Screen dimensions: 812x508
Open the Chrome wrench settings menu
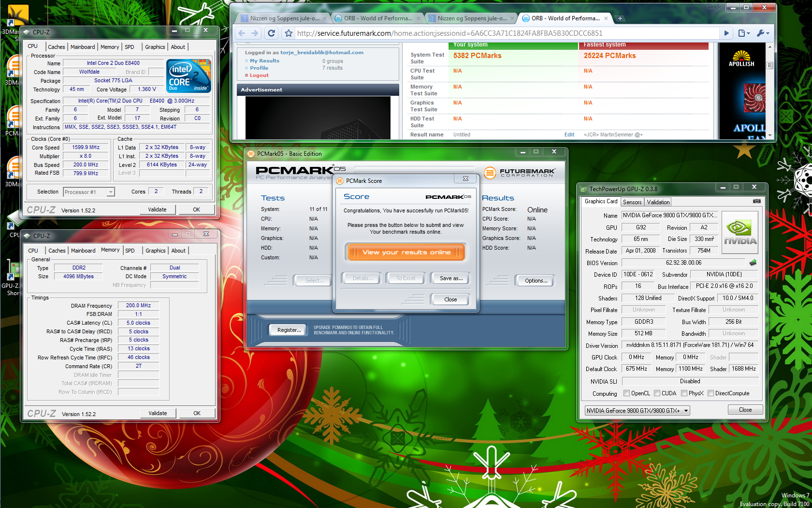763,33
